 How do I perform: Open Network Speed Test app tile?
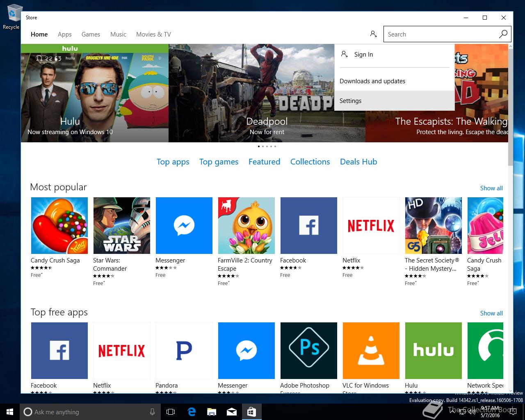[485, 351]
